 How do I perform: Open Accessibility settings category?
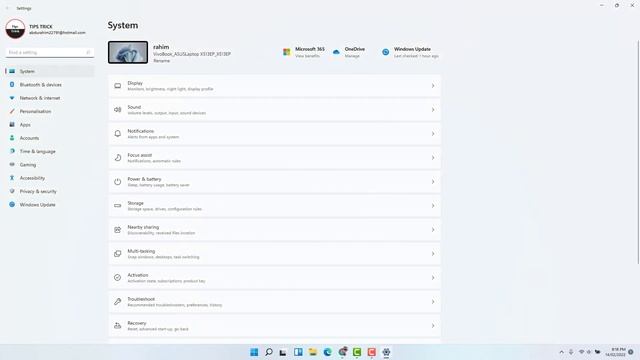tap(50, 178)
